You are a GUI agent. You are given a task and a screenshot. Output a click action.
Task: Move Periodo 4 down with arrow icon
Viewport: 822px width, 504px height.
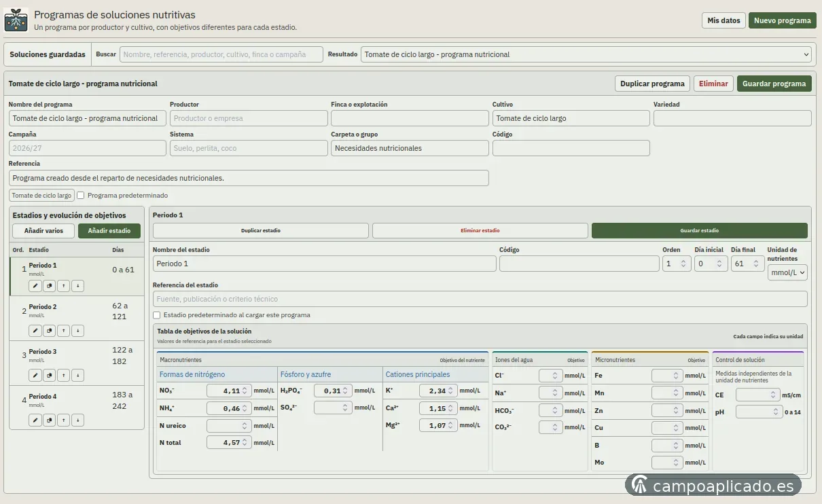(x=78, y=420)
